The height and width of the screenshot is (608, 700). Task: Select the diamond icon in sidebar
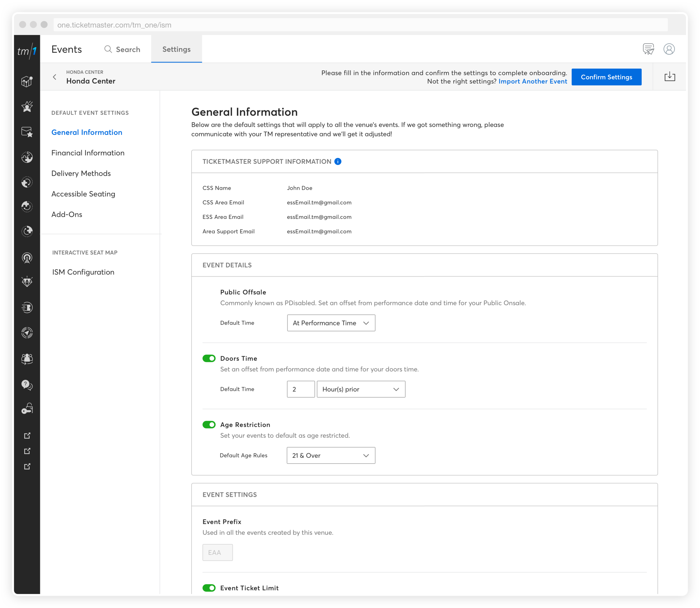pyautogui.click(x=27, y=282)
